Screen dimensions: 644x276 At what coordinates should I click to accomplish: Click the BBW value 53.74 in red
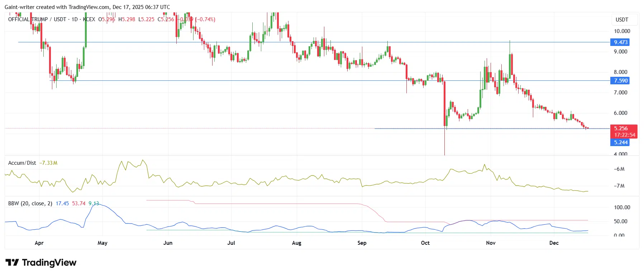(x=79, y=204)
